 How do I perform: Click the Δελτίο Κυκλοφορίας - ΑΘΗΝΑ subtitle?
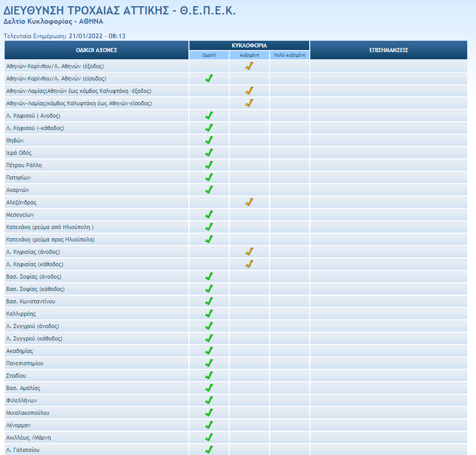click(x=53, y=22)
